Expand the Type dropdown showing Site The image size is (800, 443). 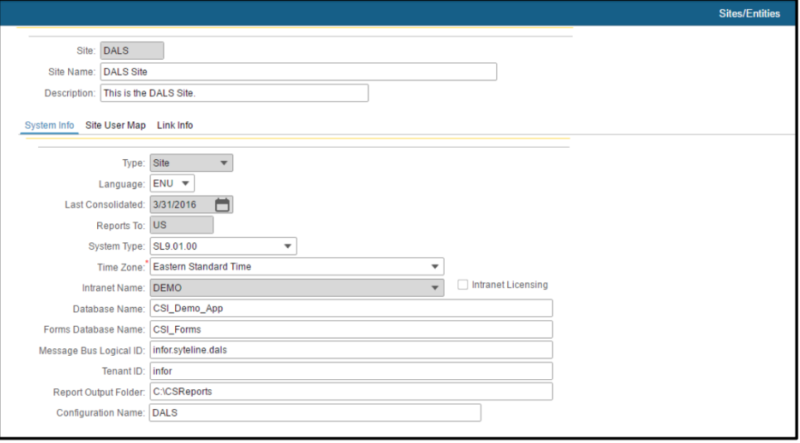point(191,163)
